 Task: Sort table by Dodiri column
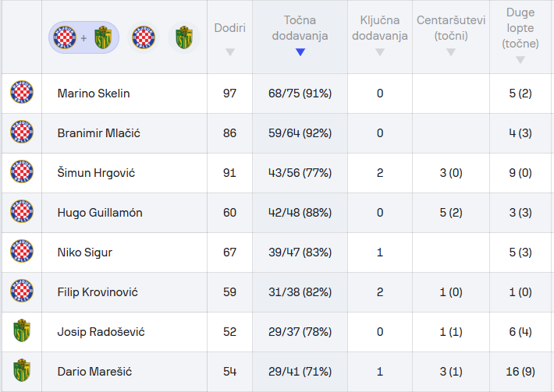point(229,37)
